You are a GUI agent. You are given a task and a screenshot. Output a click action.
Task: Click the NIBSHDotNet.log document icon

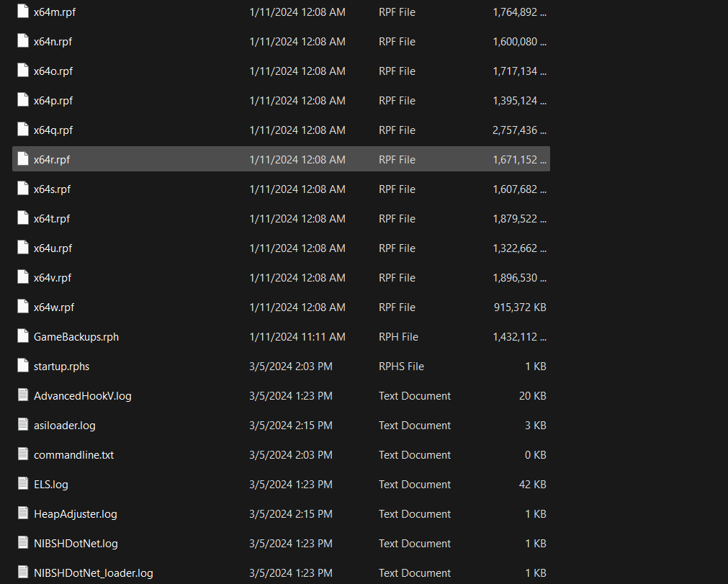23,543
